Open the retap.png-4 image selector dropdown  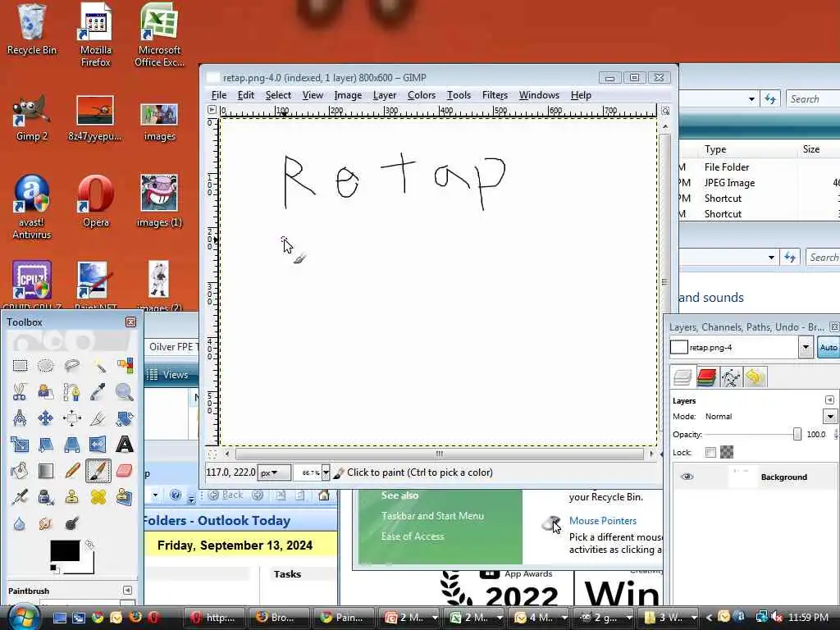(x=806, y=347)
